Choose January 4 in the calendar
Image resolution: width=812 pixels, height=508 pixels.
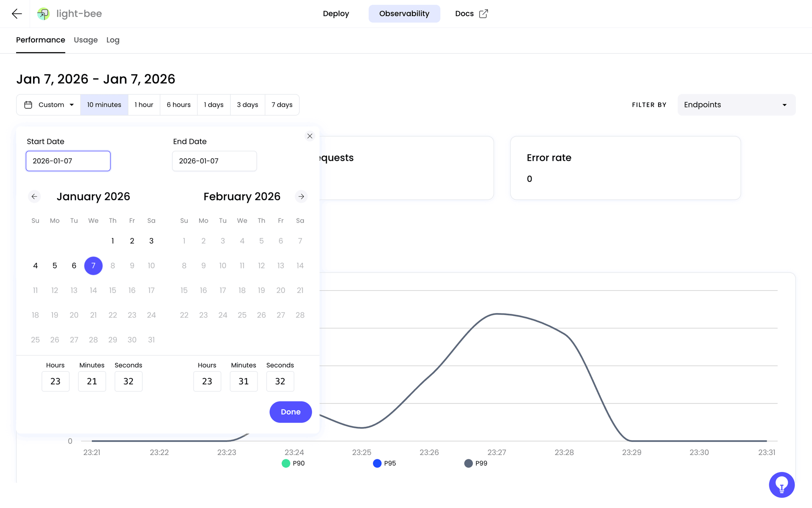36,266
